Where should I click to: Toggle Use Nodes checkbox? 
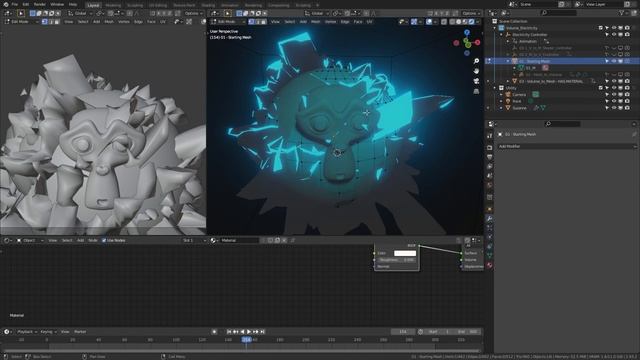104,240
